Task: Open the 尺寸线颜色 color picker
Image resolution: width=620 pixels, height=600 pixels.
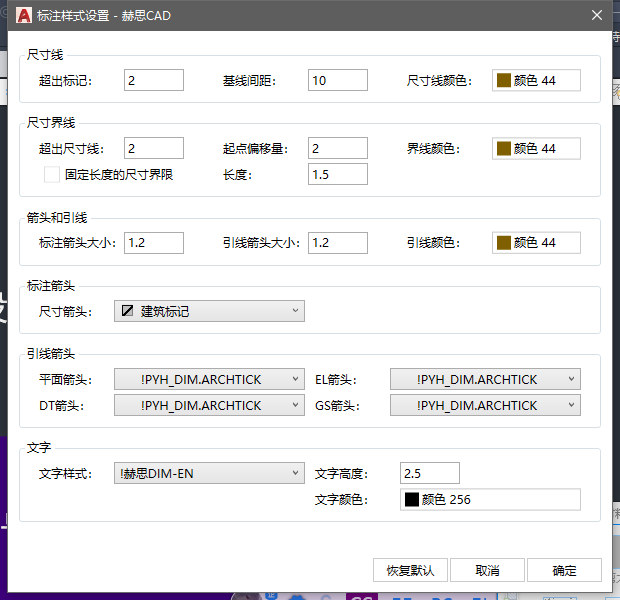Action: click(536, 80)
